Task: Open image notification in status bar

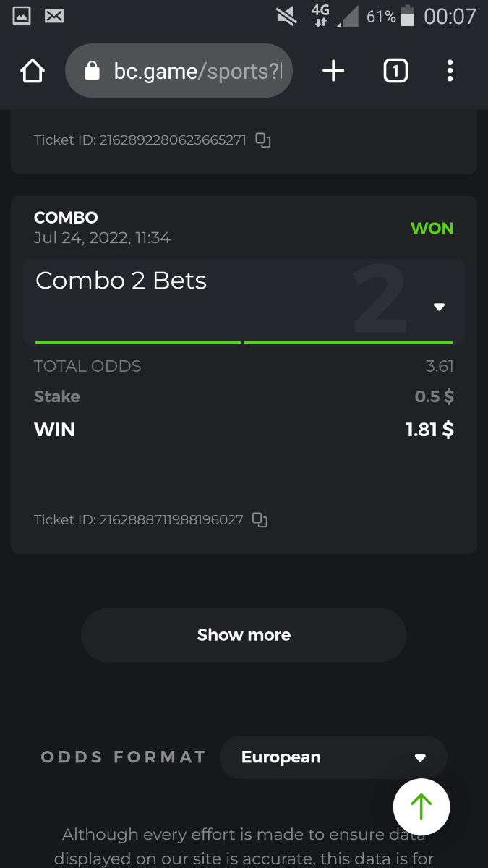Action: pos(22,16)
